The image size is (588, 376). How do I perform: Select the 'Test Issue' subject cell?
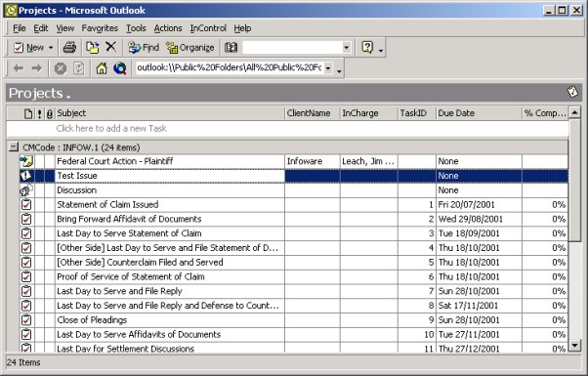(x=170, y=176)
